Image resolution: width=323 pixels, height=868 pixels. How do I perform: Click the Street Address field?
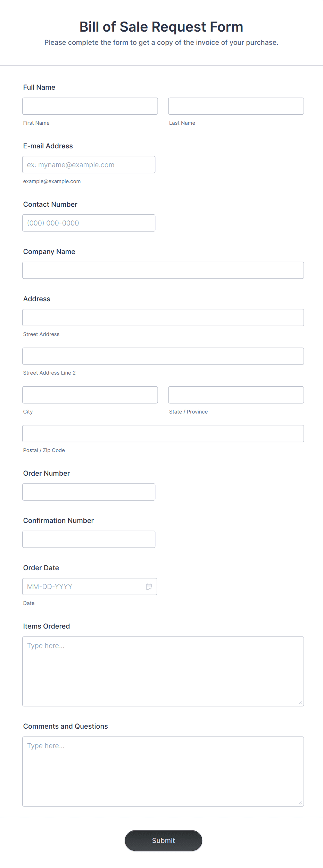pyautogui.click(x=163, y=317)
